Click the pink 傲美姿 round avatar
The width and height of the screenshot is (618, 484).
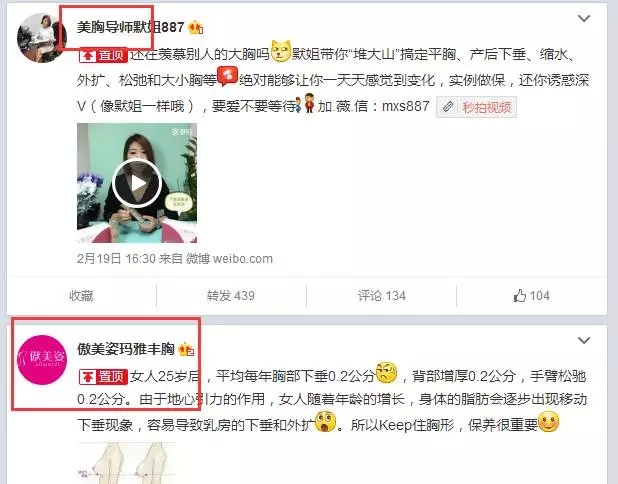pyautogui.click(x=42, y=359)
